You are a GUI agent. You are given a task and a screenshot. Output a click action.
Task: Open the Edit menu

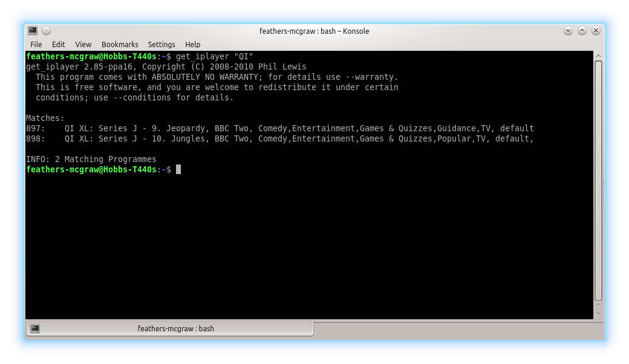click(58, 45)
